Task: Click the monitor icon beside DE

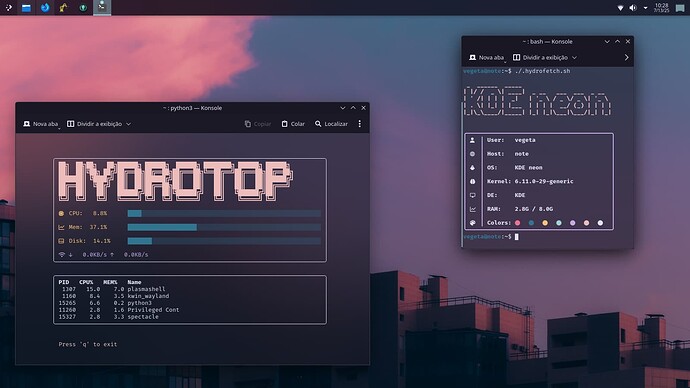Action: (x=473, y=195)
